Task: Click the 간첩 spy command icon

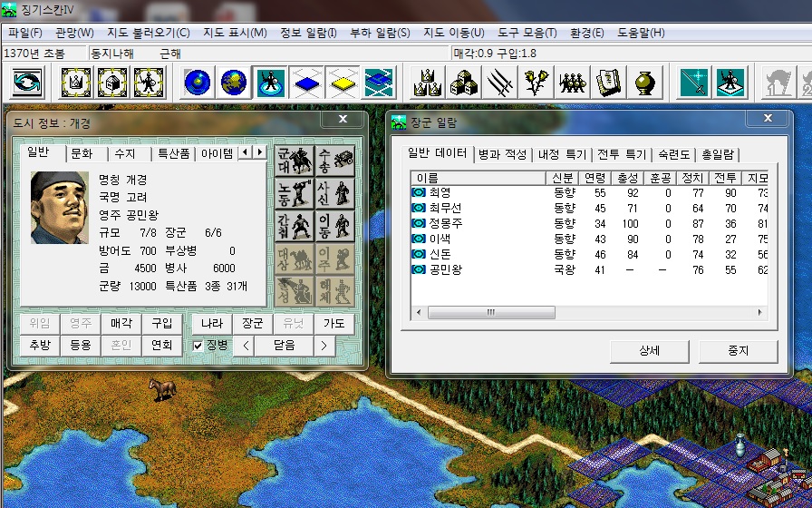Action: coord(295,226)
